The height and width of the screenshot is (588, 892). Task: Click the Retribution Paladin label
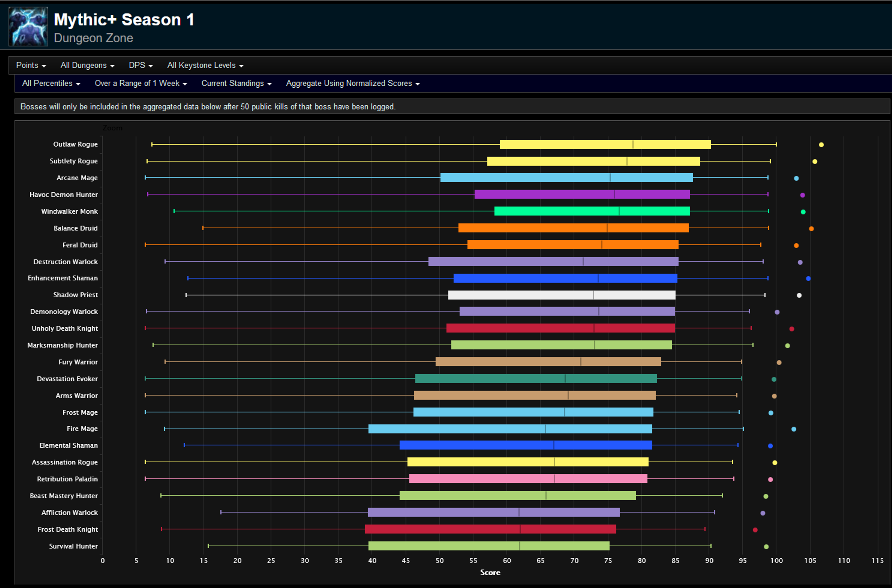(67, 479)
